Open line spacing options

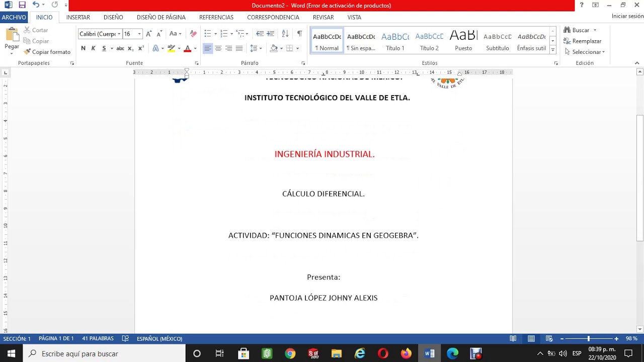(x=256, y=48)
